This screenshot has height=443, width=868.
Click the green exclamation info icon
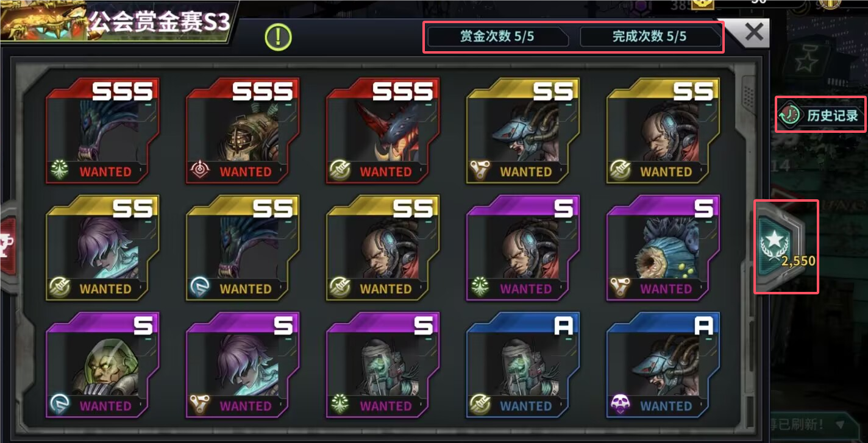[x=278, y=37]
